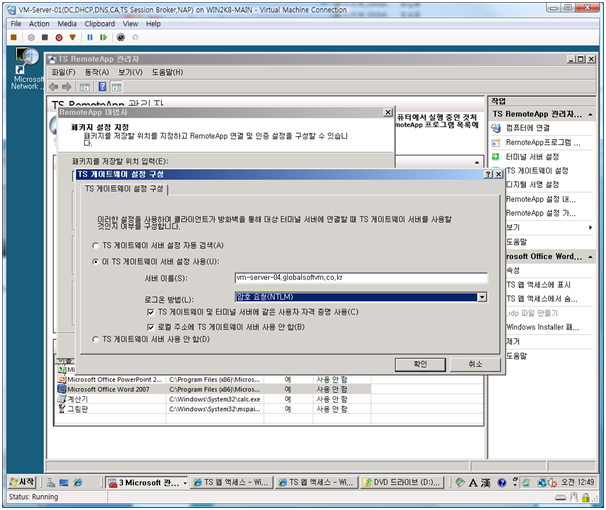Collapse the TS RemoteApp Manager actions section
Image resolution: width=606 pixels, height=510 pixels.
point(590,114)
